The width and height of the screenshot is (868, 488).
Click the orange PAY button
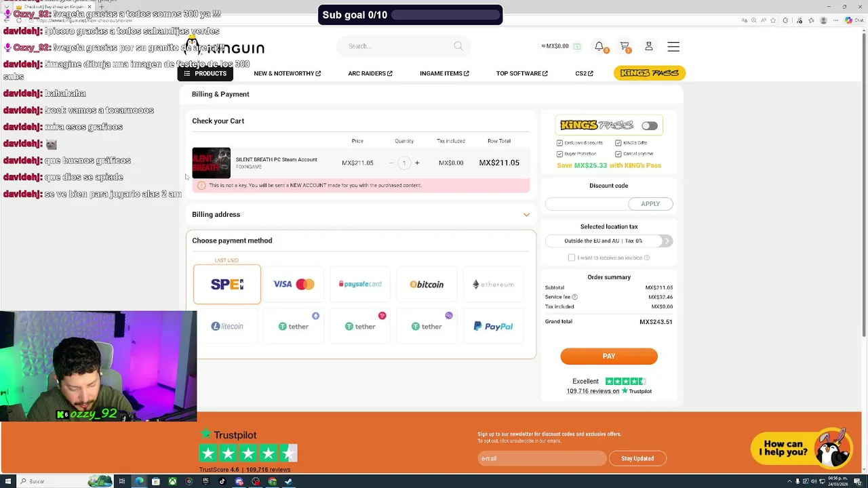pyautogui.click(x=609, y=356)
